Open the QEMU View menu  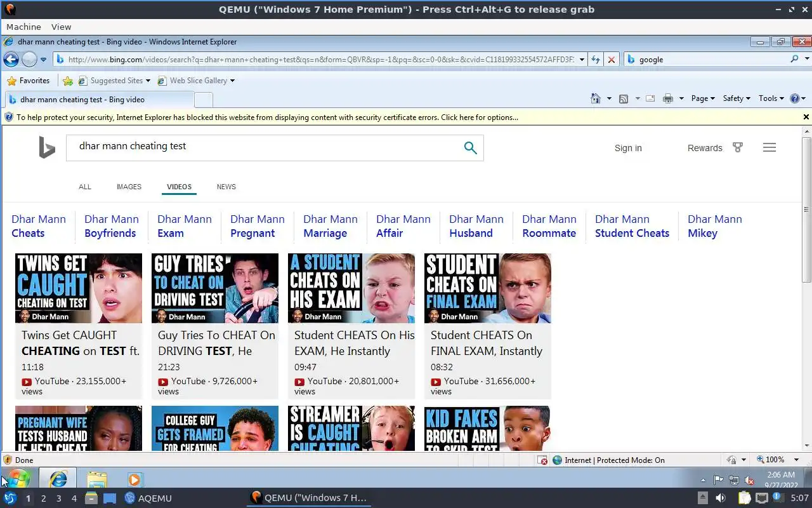(x=62, y=27)
